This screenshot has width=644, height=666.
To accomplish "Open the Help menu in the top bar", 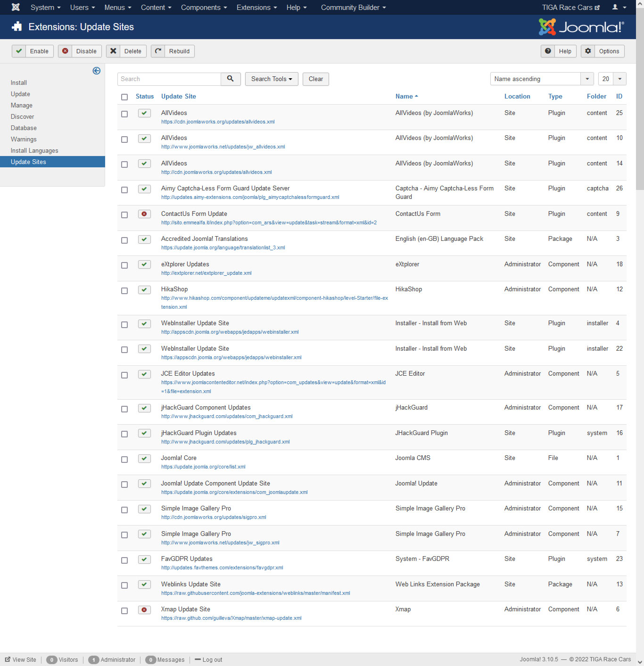I will [297, 7].
